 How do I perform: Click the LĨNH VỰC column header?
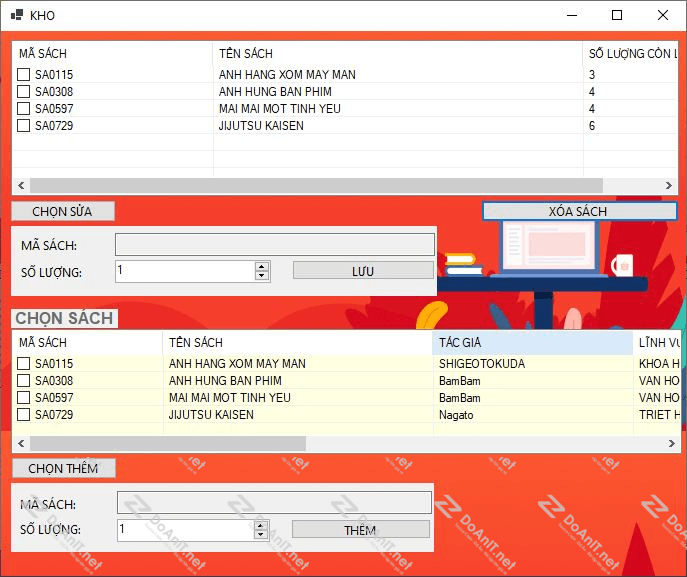[657, 343]
